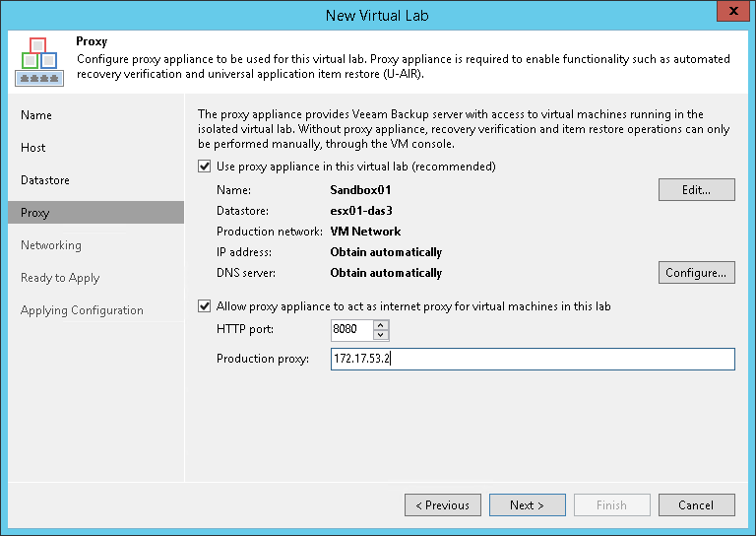Select the Proxy step in sidebar
The height and width of the screenshot is (536, 756).
point(35,213)
